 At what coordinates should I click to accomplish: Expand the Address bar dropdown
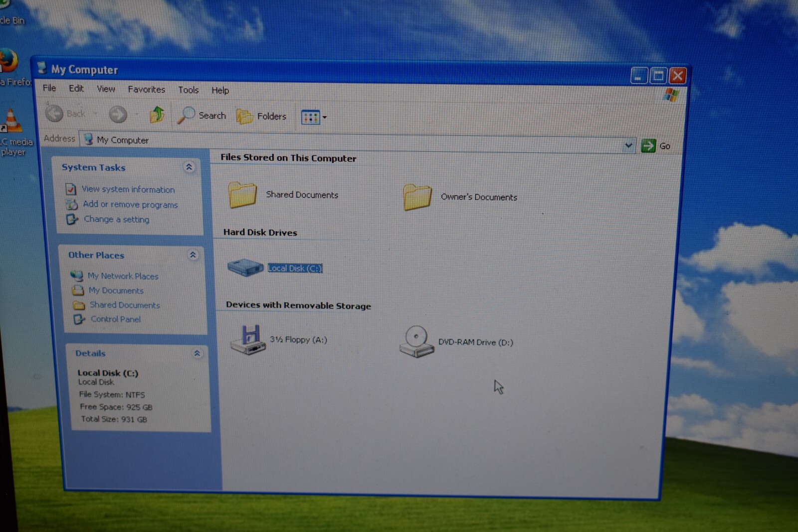pyautogui.click(x=628, y=145)
